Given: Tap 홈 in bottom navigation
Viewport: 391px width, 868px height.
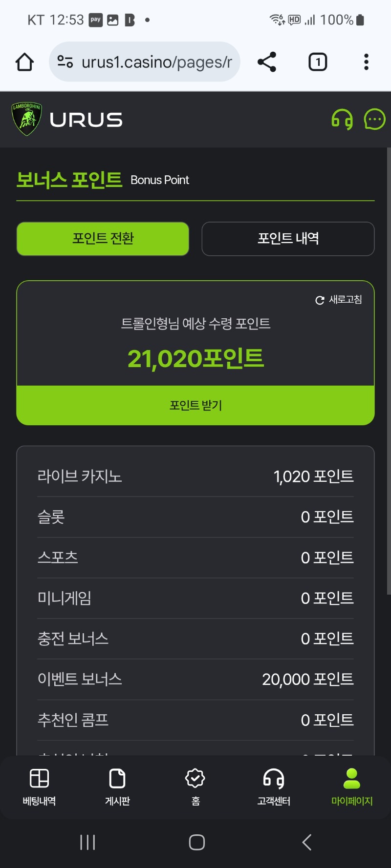Looking at the screenshot, I should 195,786.
